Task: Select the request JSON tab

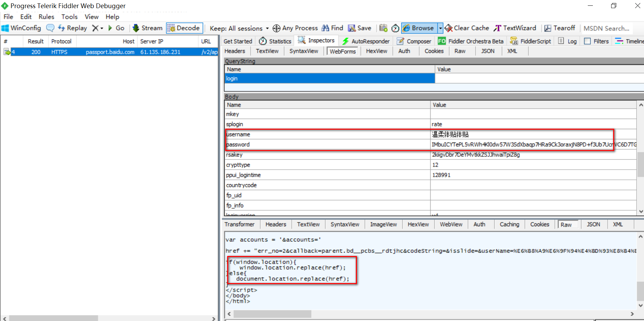Action: point(488,51)
